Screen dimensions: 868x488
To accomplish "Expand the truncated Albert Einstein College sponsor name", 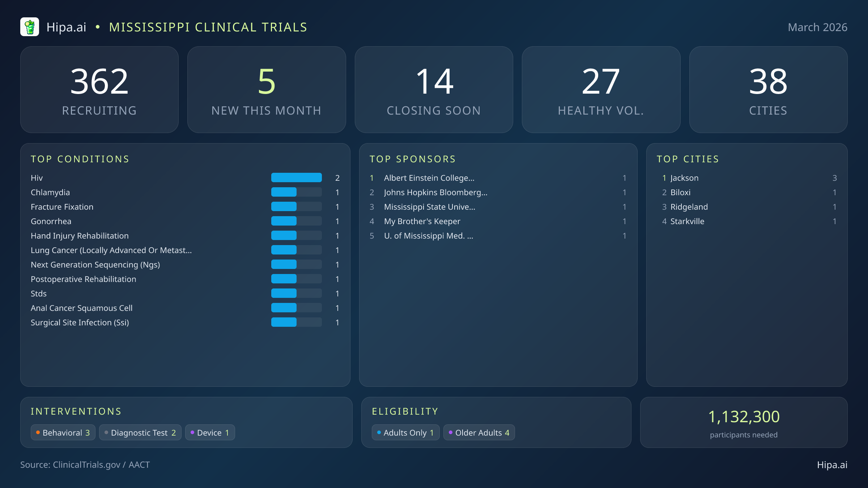I will tap(429, 178).
